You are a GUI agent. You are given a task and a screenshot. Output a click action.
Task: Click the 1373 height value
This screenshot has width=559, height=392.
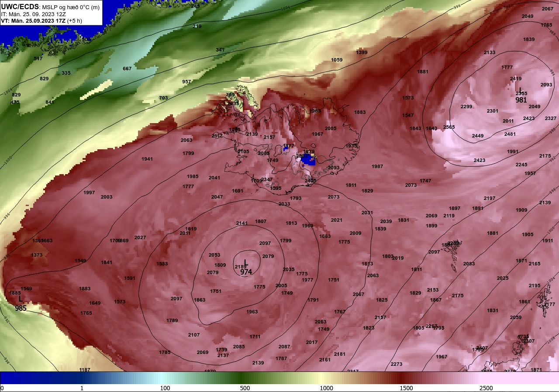tap(37, 255)
